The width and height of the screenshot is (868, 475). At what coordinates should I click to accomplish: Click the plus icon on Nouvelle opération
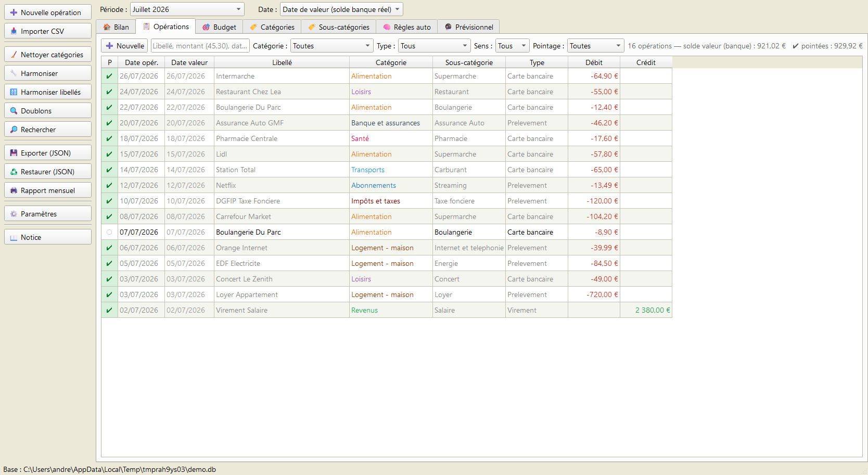pos(14,12)
